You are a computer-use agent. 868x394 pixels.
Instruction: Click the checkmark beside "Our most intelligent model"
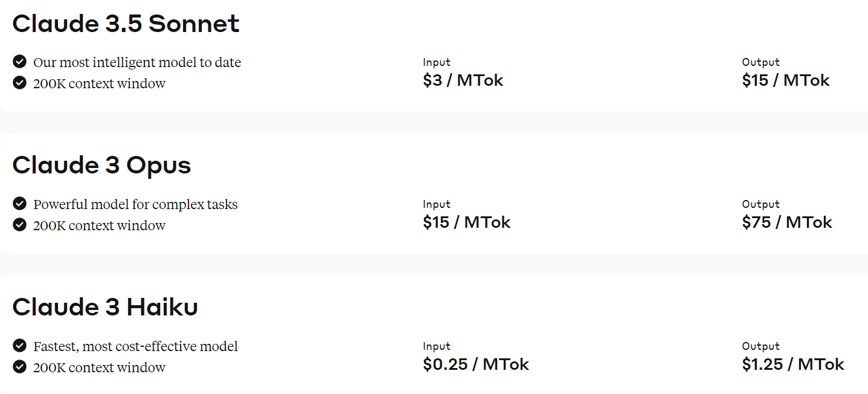point(19,62)
